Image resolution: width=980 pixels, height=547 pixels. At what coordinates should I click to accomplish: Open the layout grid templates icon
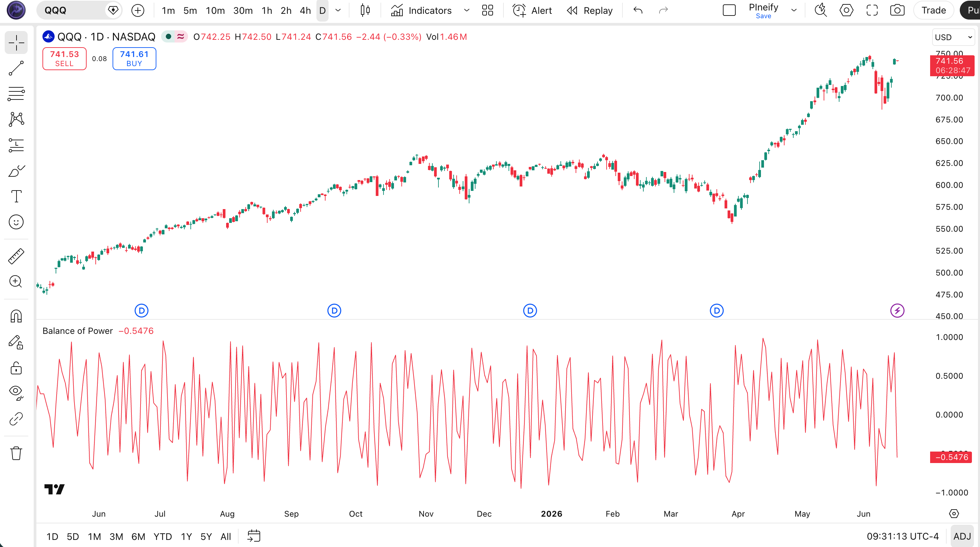point(487,10)
